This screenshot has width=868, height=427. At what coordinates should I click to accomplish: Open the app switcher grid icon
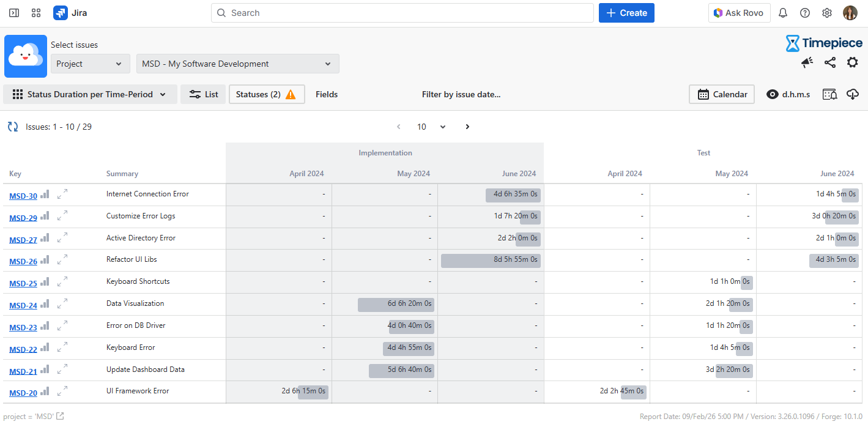36,13
